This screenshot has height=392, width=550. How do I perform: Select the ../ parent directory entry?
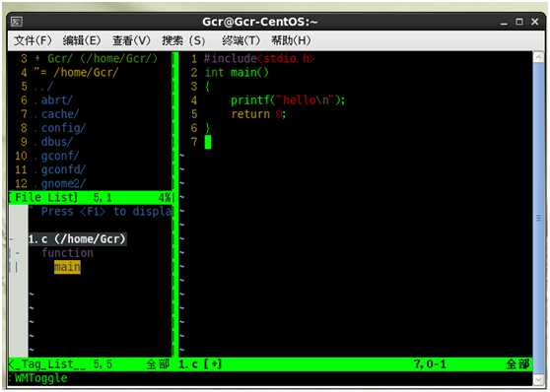[x=43, y=87]
